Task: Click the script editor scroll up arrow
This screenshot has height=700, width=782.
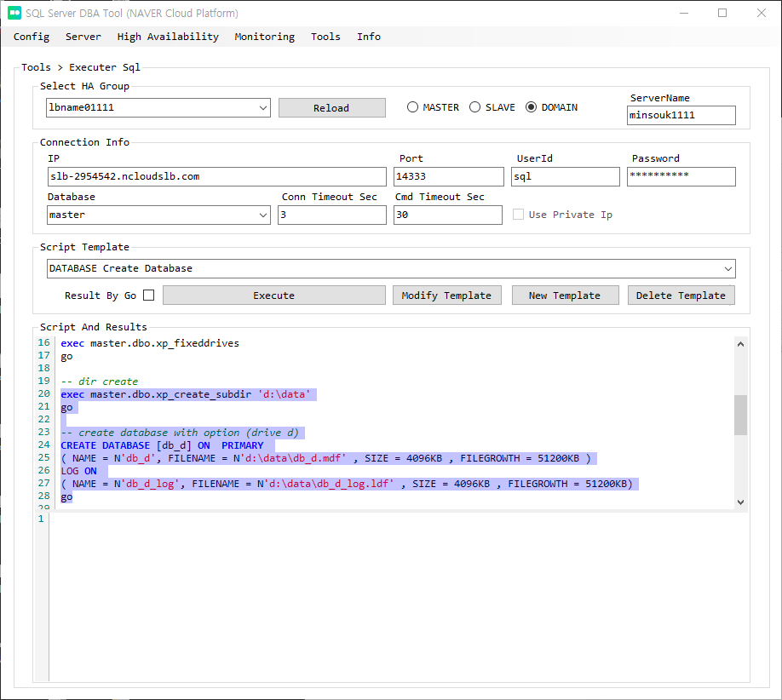Action: click(740, 344)
